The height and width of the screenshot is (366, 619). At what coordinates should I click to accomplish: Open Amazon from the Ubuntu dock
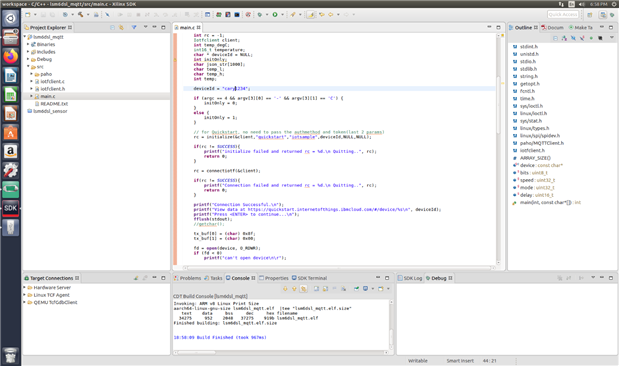point(11,151)
